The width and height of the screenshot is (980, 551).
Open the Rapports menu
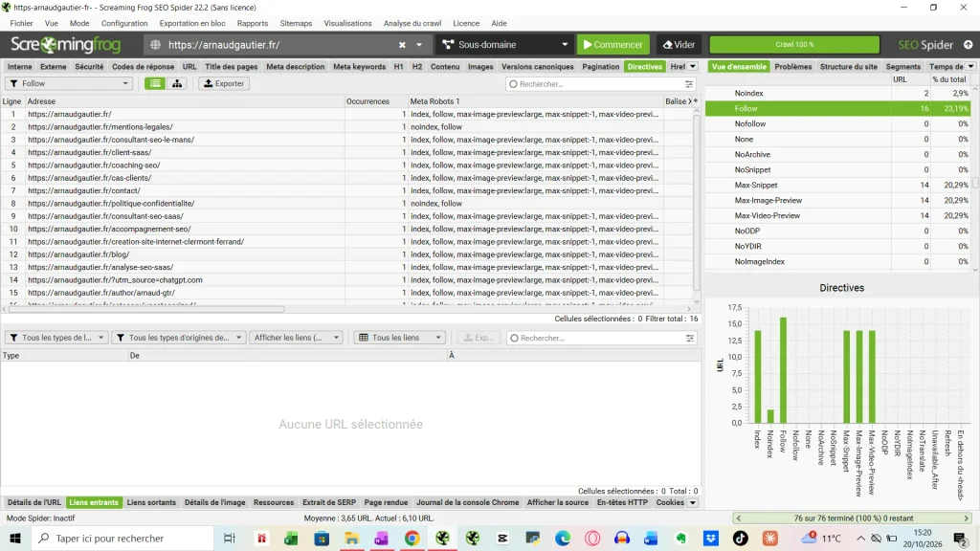pos(253,23)
